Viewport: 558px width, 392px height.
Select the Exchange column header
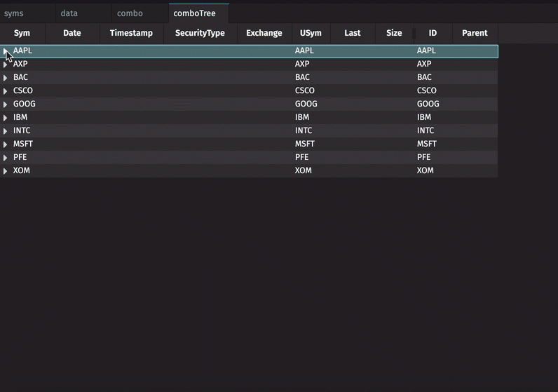[x=264, y=33]
